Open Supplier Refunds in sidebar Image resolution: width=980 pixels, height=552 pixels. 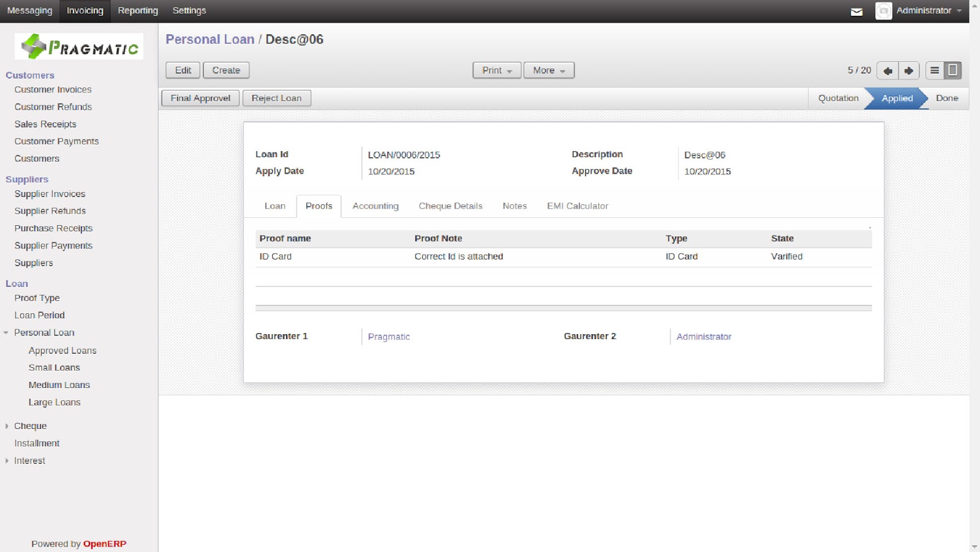50,211
